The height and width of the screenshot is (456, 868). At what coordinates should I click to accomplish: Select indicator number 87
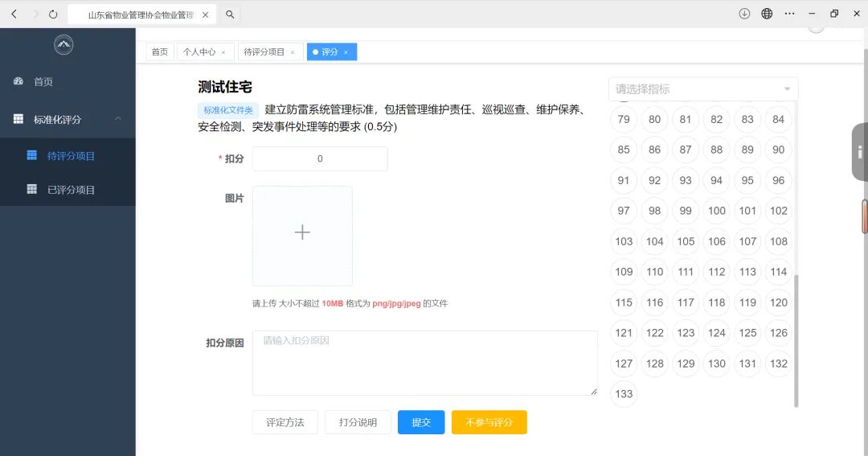[x=686, y=150]
